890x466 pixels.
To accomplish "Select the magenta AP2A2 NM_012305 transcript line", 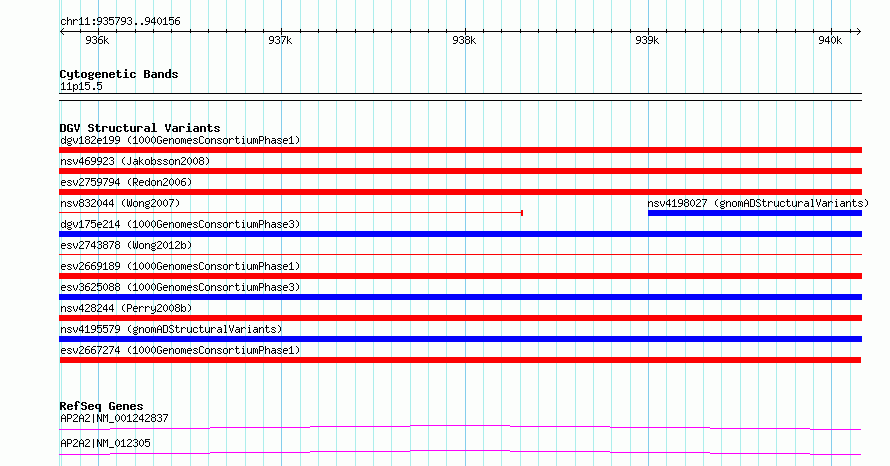I will (x=460, y=452).
